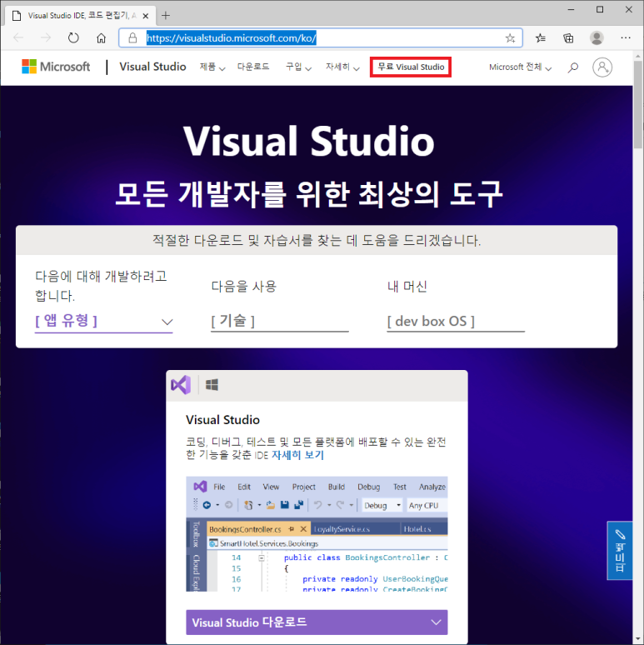Open browser profile avatar

597,37
